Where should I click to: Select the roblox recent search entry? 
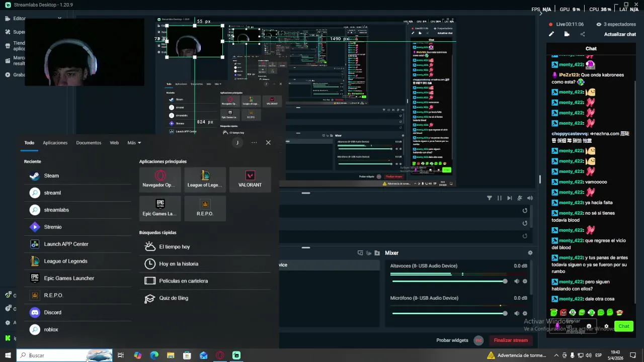[x=77, y=330]
